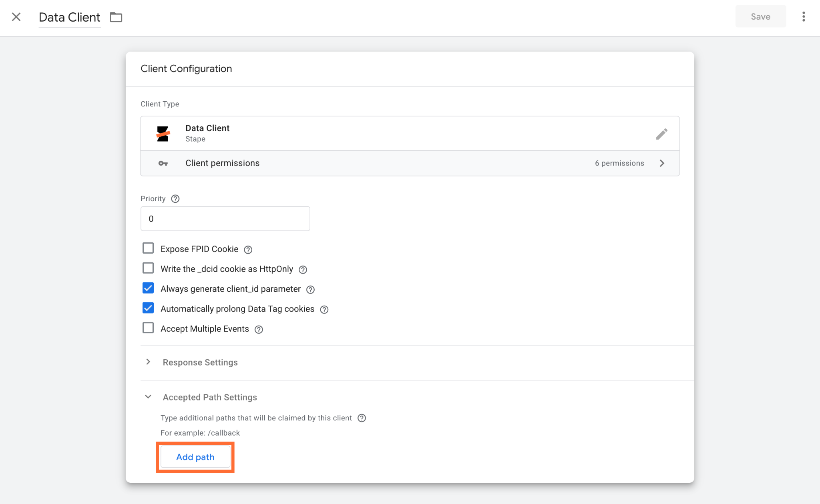Show help for Expose FPID Cookie
Screen dimensions: 820x504
(x=248, y=250)
